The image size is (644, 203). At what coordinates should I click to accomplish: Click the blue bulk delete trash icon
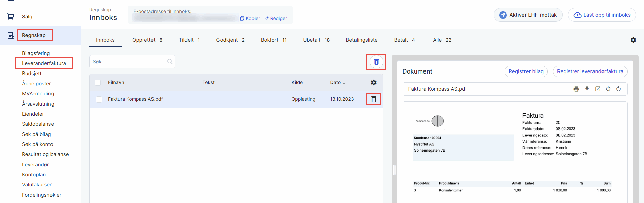pos(376,62)
